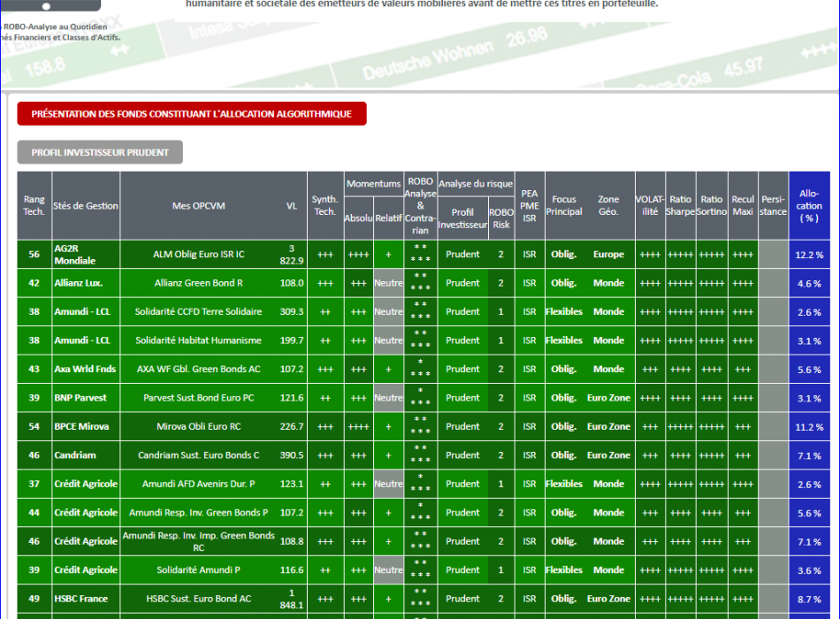Select Amundi Resp. Inv. Green Bonds P
Viewport: 840px width, 619px height.
point(199,512)
